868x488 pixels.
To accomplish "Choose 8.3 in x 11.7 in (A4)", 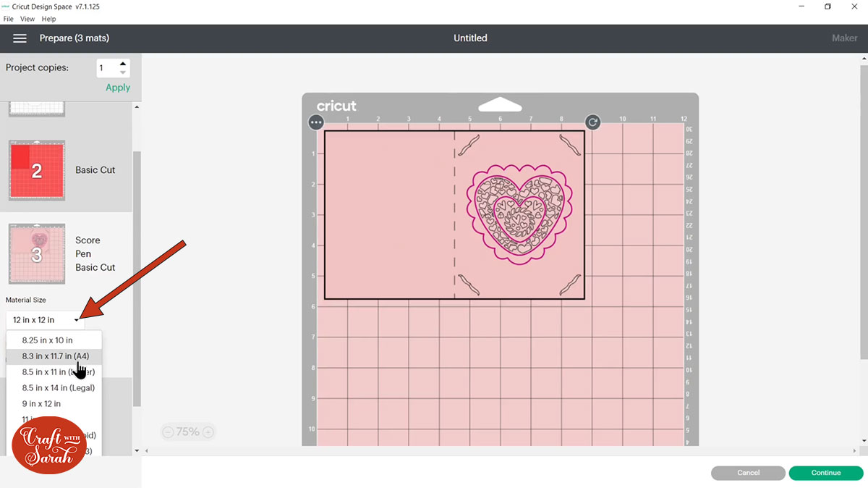I will point(54,356).
